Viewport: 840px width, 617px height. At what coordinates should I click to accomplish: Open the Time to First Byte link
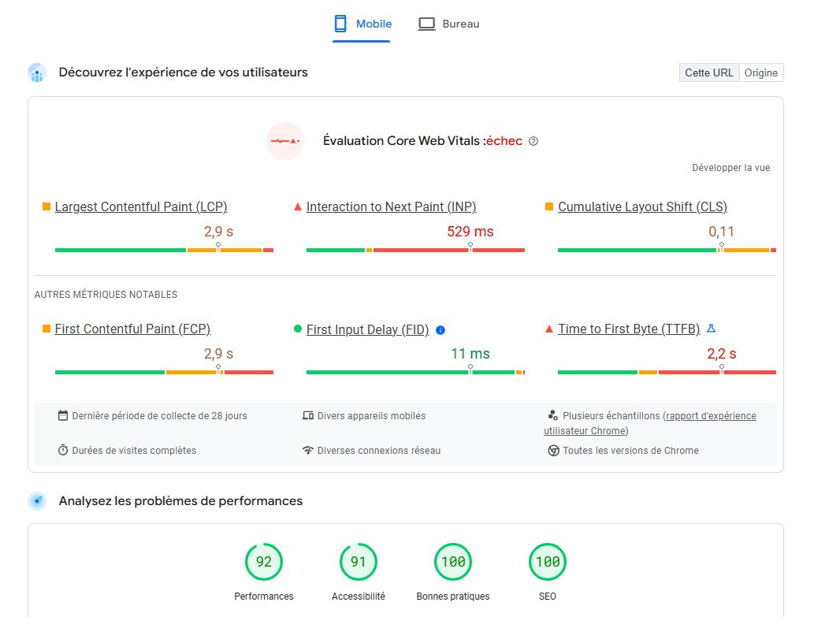tap(629, 329)
